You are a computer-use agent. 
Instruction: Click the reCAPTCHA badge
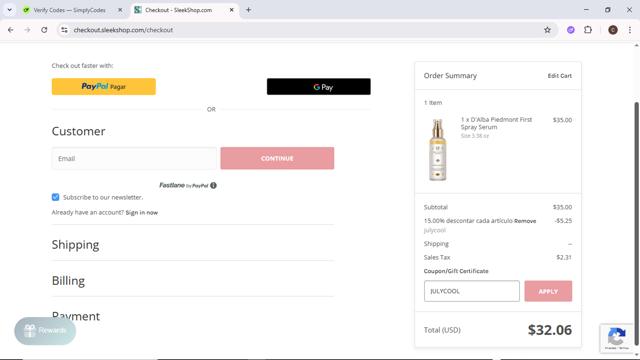pyautogui.click(x=616, y=338)
